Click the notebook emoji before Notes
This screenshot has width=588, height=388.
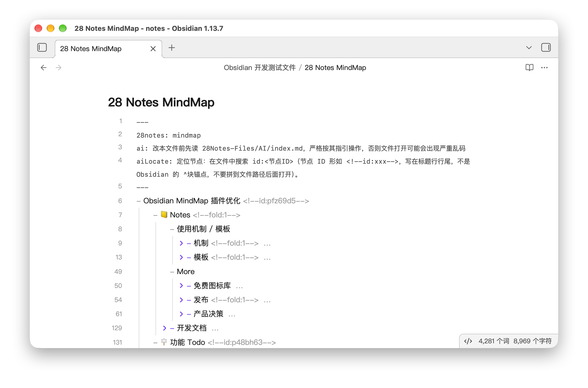pyautogui.click(x=164, y=214)
